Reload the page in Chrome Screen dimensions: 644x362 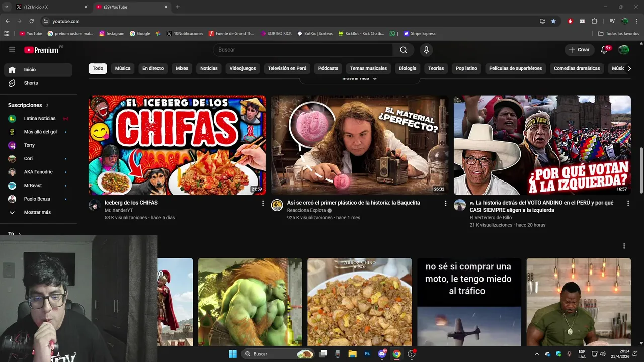point(31,21)
